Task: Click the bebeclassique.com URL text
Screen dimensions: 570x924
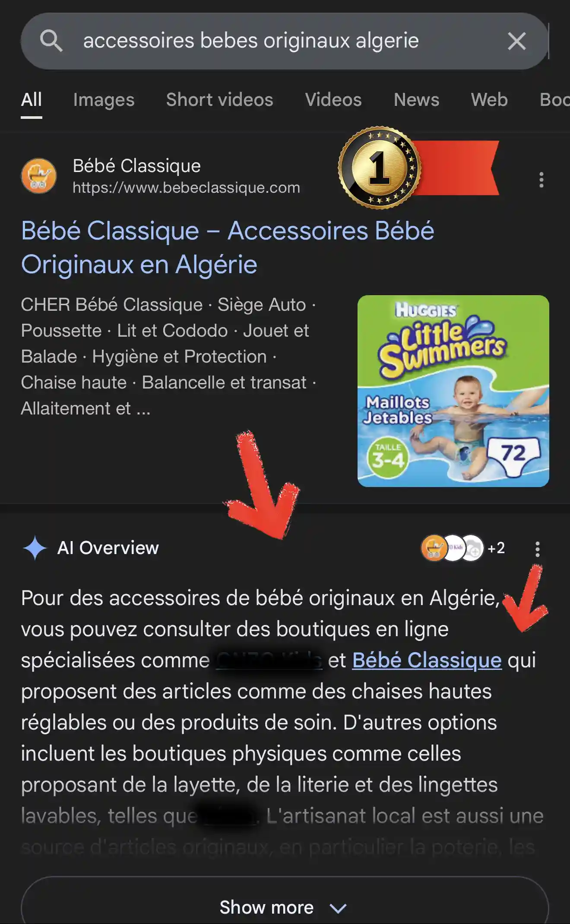Action: point(186,188)
